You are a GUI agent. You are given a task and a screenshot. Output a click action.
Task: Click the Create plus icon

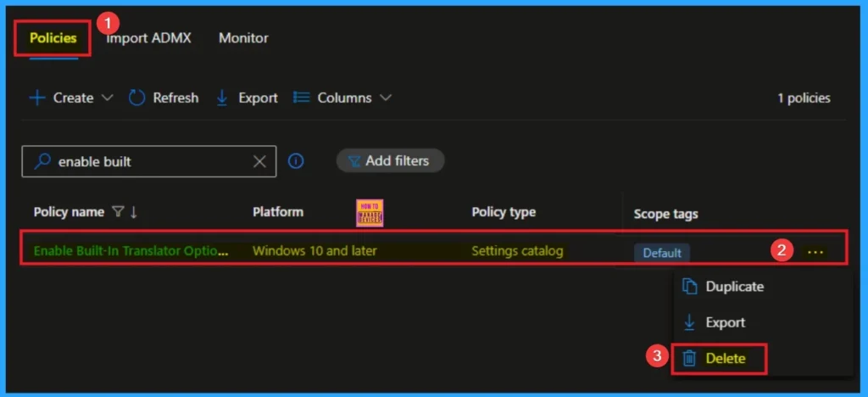[x=37, y=98]
